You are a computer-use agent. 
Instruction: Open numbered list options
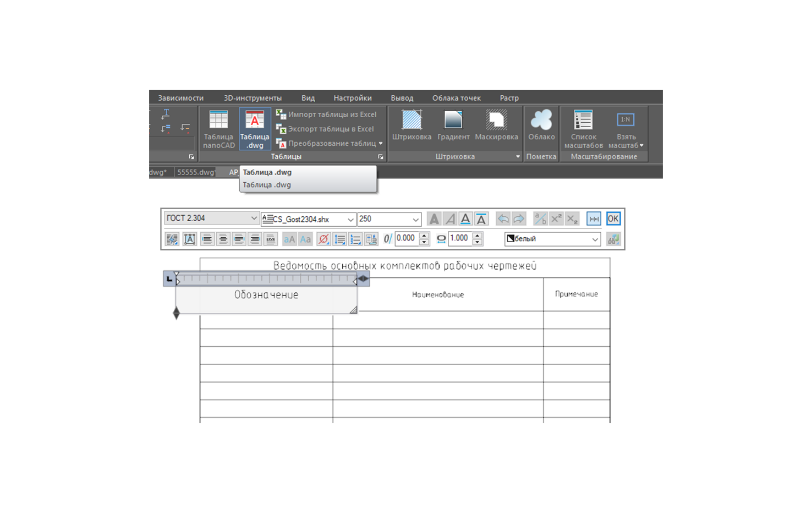[355, 239]
